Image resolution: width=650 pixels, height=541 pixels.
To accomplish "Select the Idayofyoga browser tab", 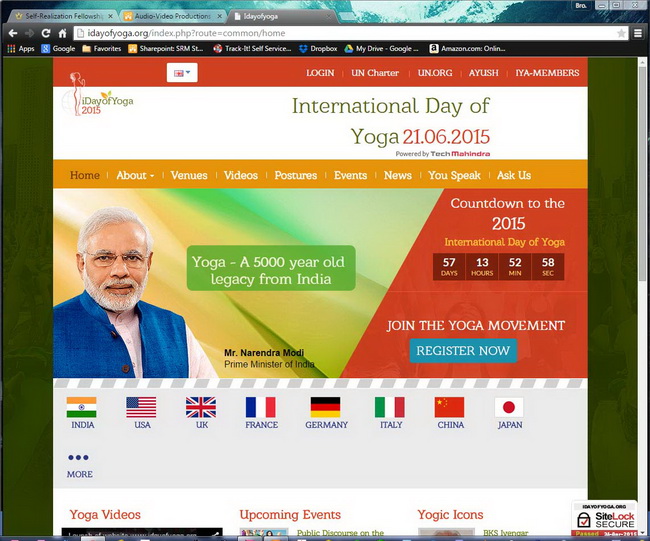I will pos(282,16).
